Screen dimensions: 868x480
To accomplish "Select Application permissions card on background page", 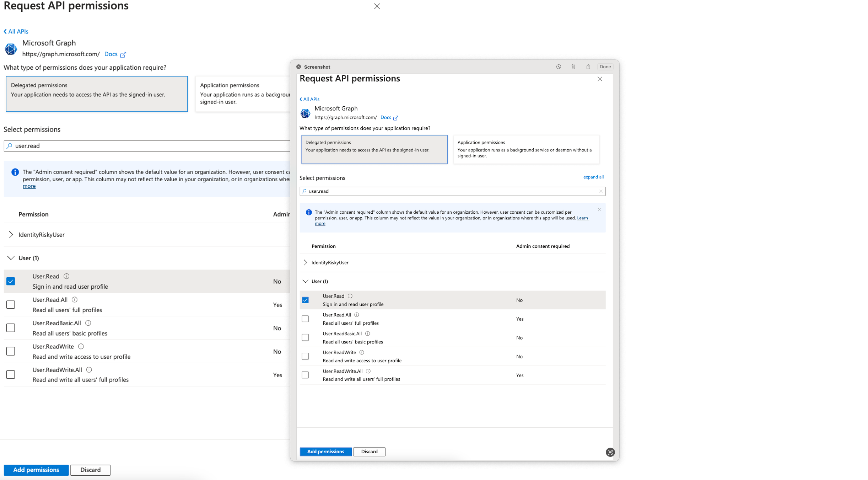I will pos(243,94).
